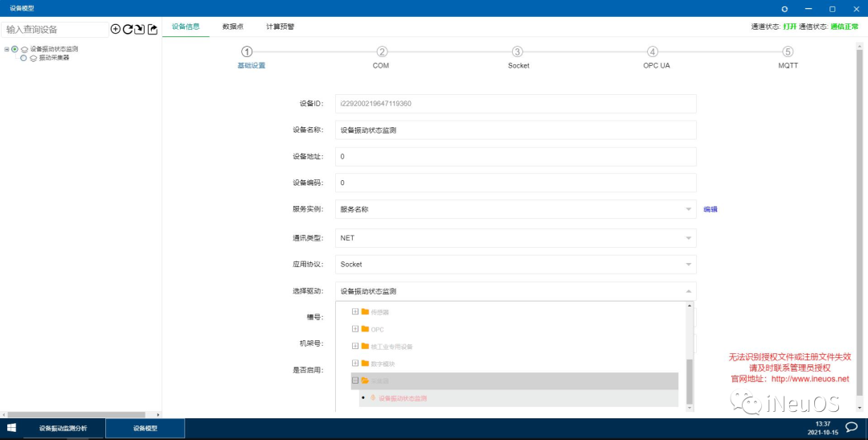Select the 振动采集器 radio button
The image size is (868, 440).
(x=23, y=58)
